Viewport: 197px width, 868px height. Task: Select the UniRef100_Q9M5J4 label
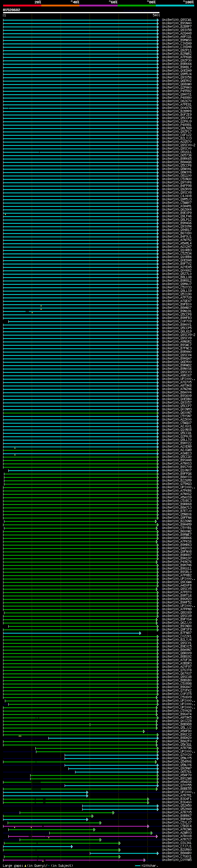(177, 74)
